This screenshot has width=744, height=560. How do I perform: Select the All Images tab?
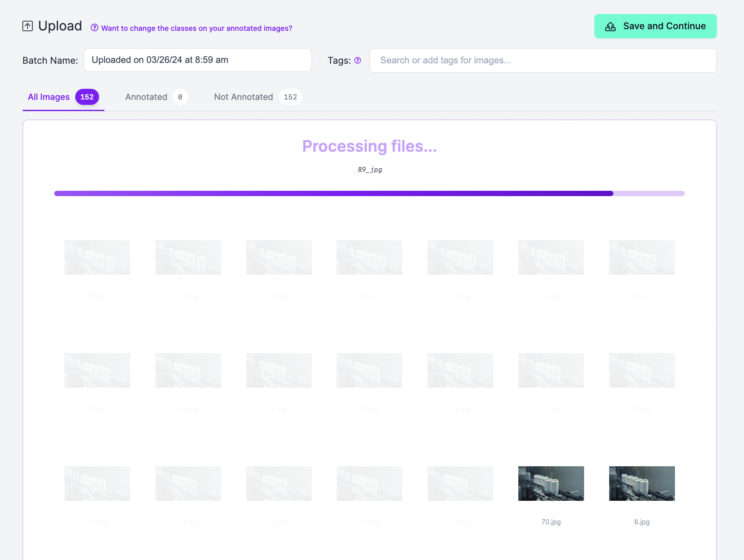(48, 97)
